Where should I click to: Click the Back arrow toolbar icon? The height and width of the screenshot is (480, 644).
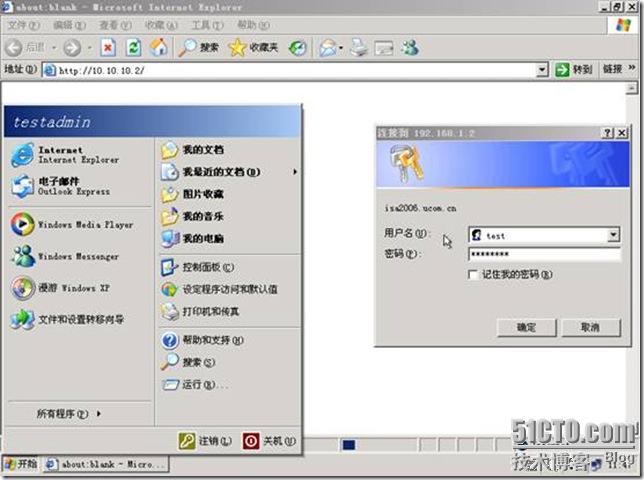coord(14,48)
